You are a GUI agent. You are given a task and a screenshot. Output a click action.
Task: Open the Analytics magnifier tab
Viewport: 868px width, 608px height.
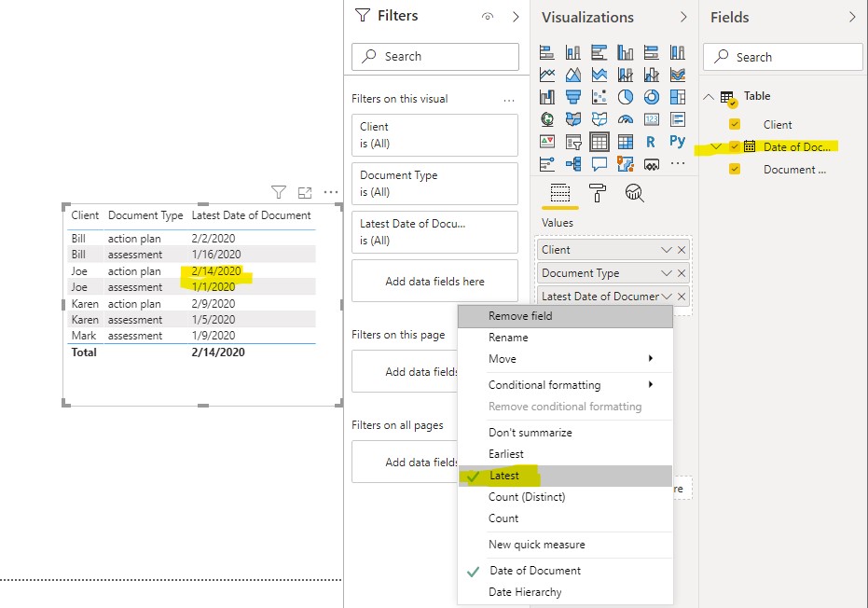634,193
